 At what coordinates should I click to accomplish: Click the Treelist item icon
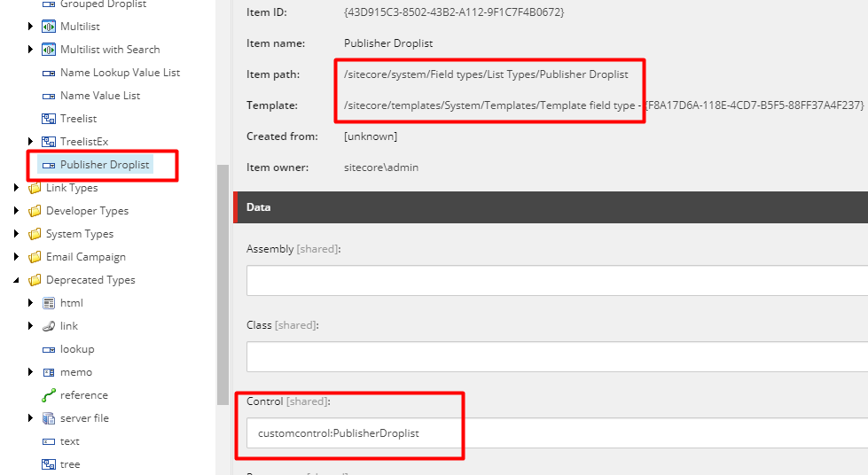coord(49,119)
